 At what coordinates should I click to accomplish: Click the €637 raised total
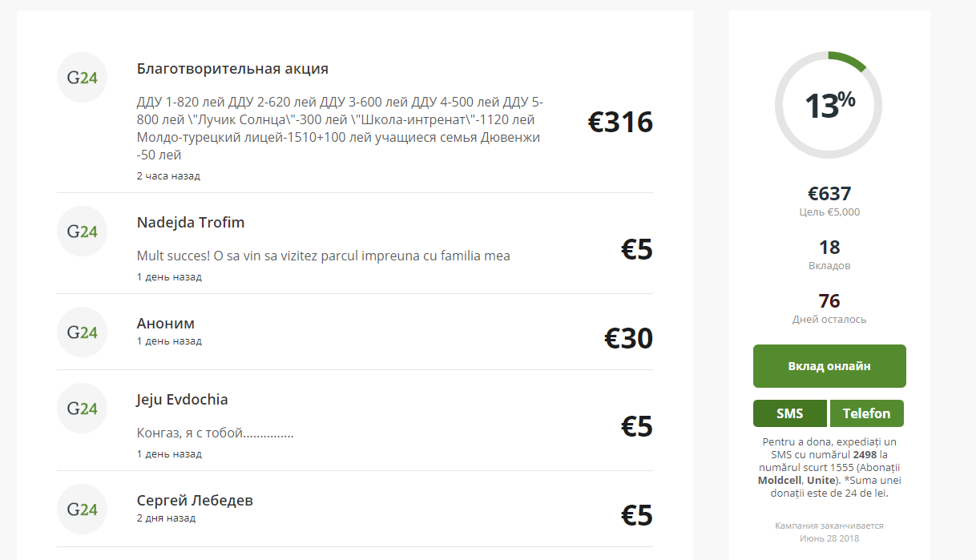point(829,194)
